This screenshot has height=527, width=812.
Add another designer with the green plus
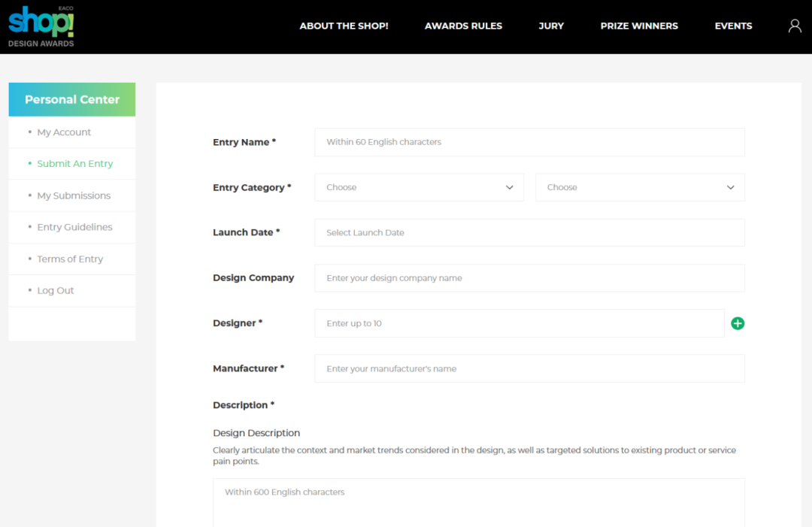(x=738, y=323)
